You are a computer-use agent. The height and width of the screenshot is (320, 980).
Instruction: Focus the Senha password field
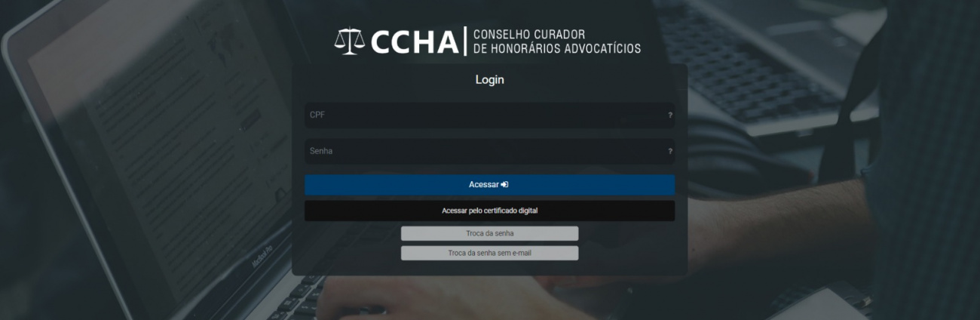pyautogui.click(x=489, y=152)
